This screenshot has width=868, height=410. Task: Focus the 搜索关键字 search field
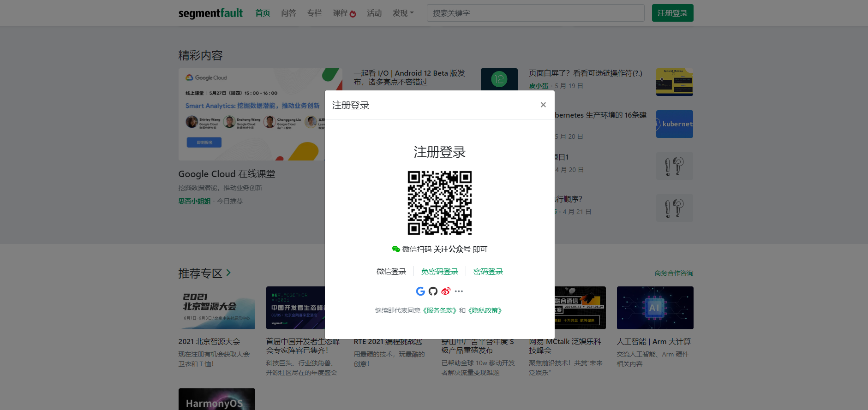point(536,13)
